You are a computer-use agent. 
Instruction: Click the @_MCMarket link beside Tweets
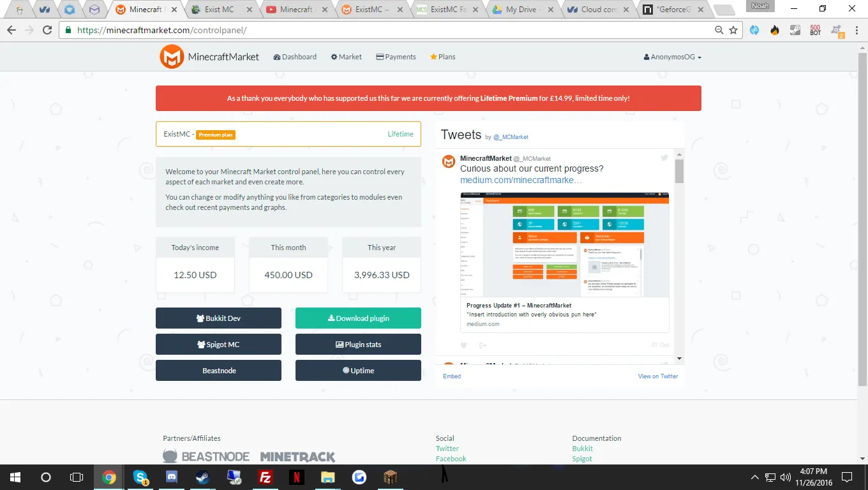coord(511,137)
